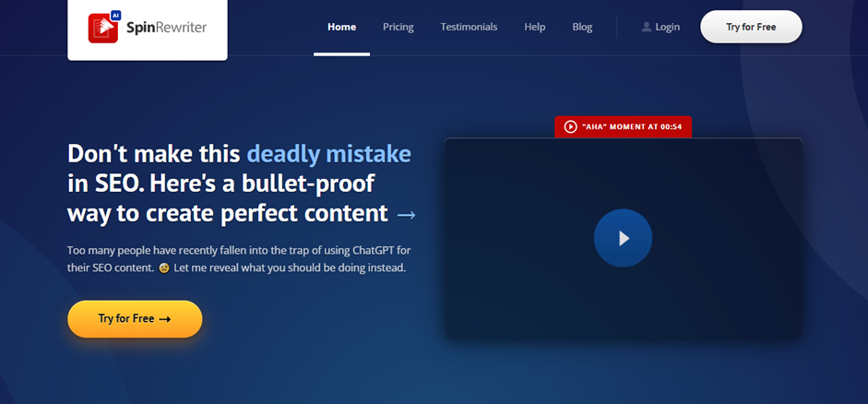Screen dimensions: 868x404
Task: Click the yellow Try for Free button
Action: point(135,319)
